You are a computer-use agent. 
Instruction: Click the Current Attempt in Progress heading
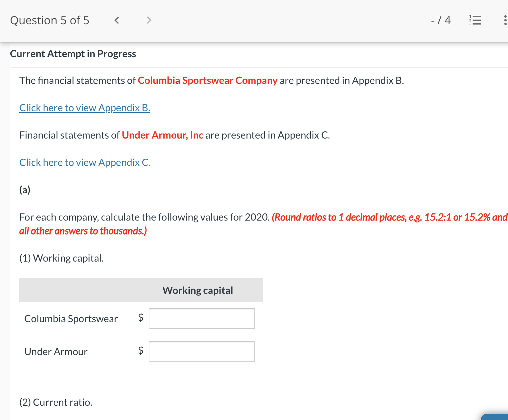pos(73,54)
